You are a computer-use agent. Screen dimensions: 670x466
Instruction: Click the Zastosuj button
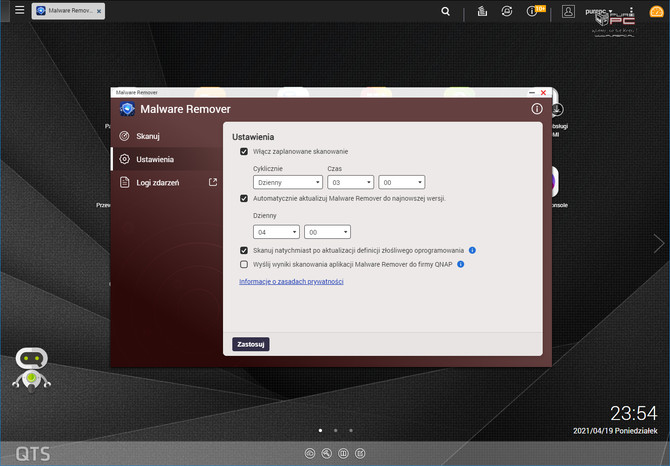click(x=251, y=344)
